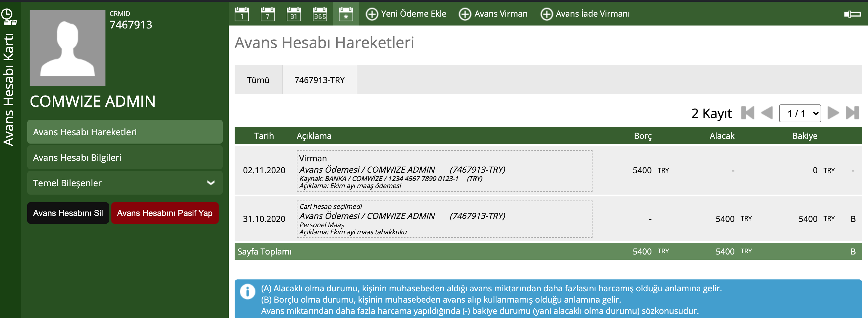Open Avans İade Virmanı
Viewport: 868px width, 318px height.
click(585, 14)
